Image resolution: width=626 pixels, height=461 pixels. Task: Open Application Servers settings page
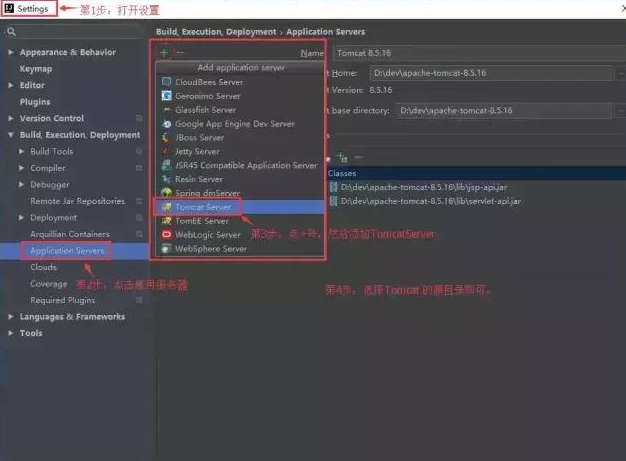click(67, 251)
